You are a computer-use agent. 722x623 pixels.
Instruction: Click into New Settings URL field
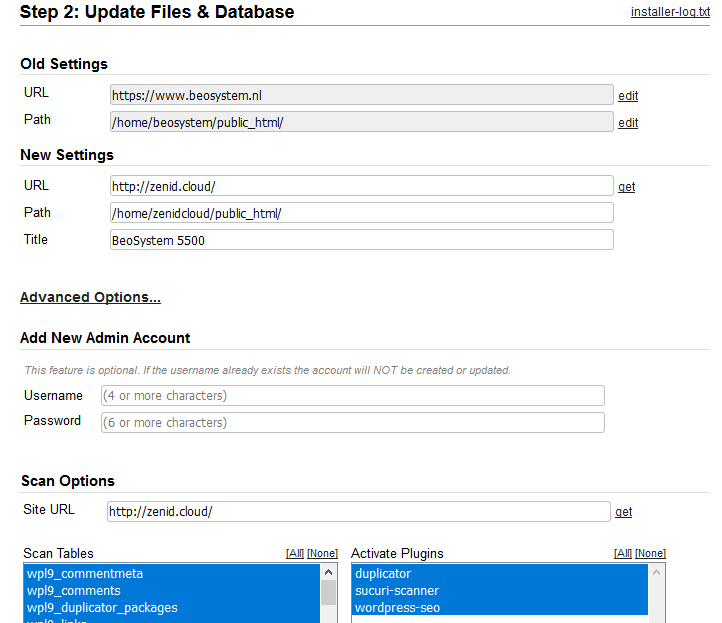click(361, 186)
